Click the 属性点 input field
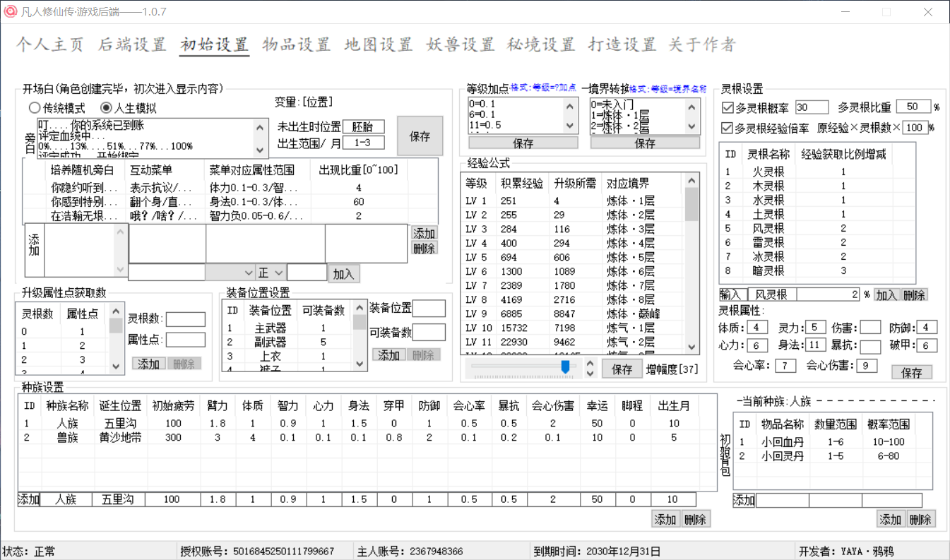Image resolution: width=950 pixels, height=560 pixels. point(185,340)
